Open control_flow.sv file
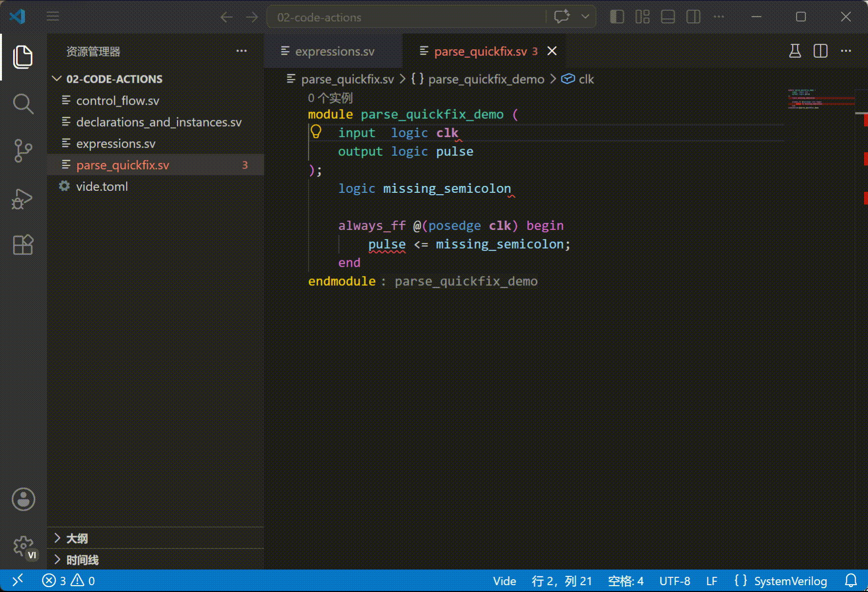Screen dimensions: 868x592 coord(156,100)
